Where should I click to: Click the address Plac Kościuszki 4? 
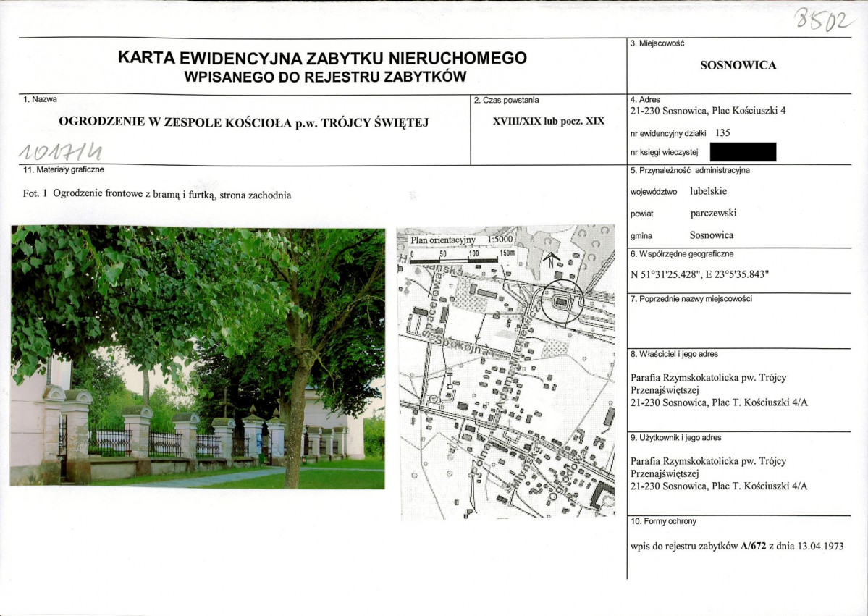click(x=708, y=110)
